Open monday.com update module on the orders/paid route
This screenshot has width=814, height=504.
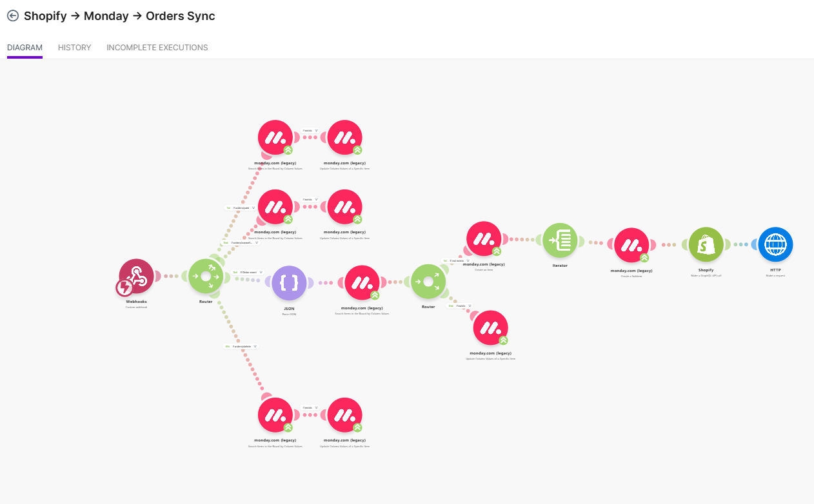(344, 137)
